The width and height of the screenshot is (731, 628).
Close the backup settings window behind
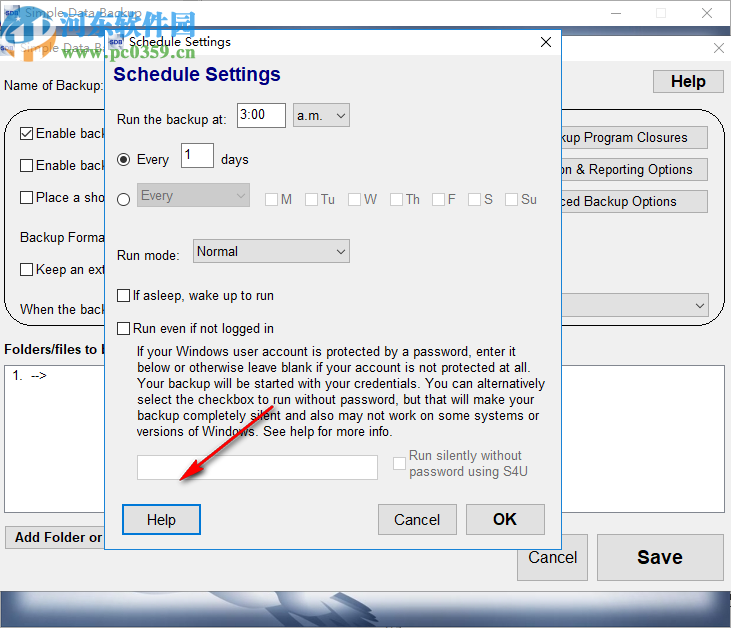tap(718, 48)
